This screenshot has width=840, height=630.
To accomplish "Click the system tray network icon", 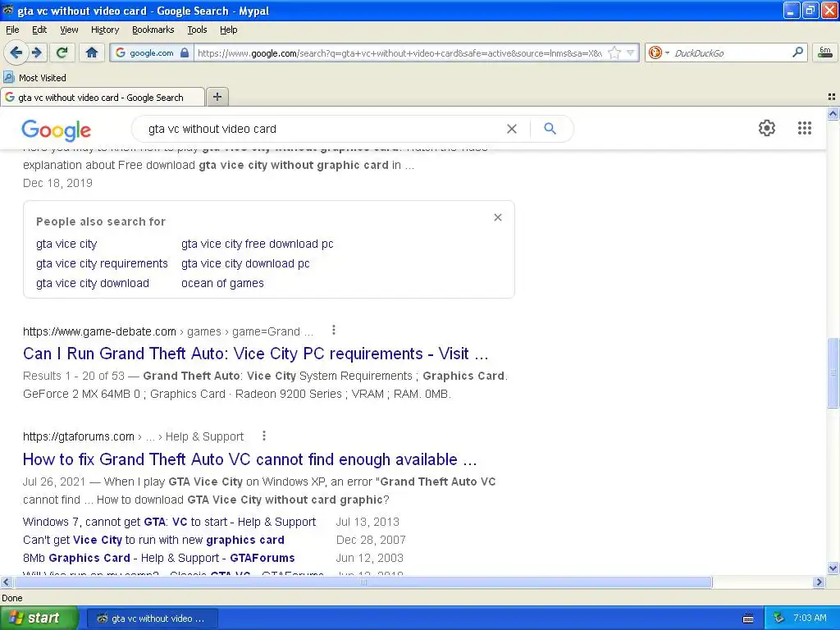I will coord(778,619).
